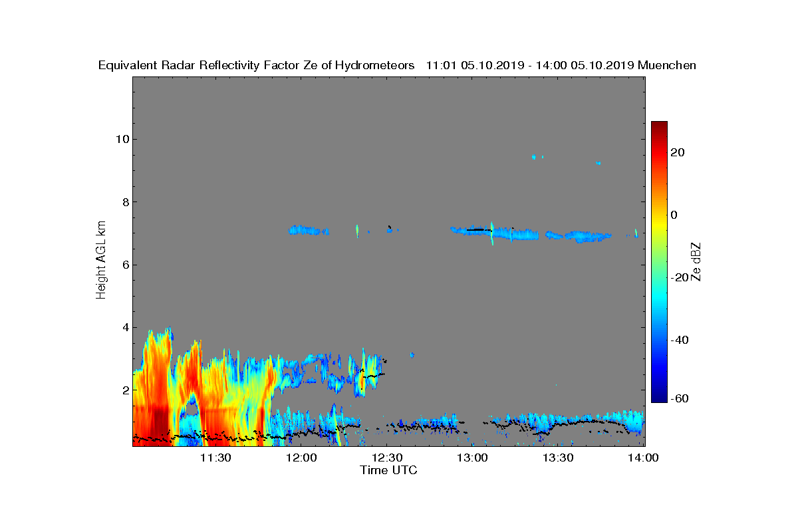This screenshot has width=798, height=532.
Task: Click the height tick label 2
Action: 125,390
